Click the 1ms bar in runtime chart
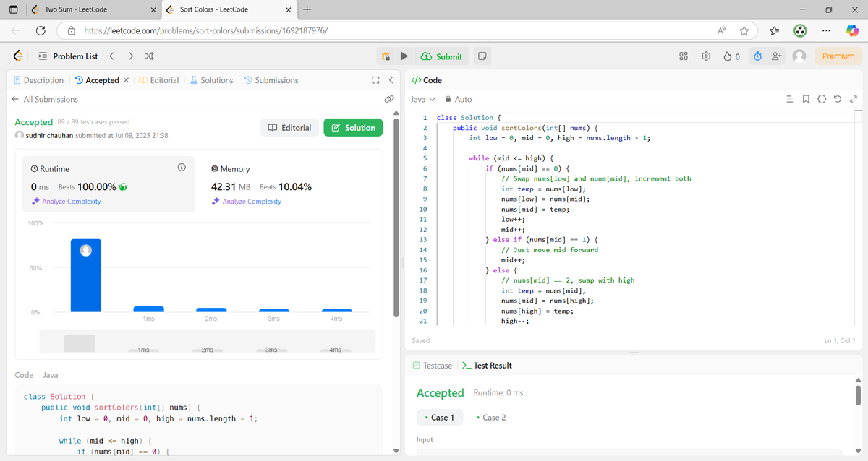 [x=148, y=309]
